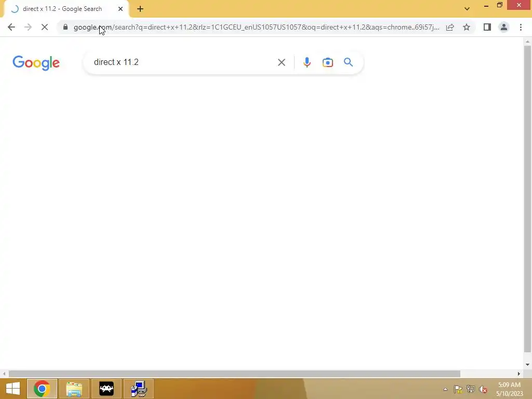Click the horizontal scrollbar
The height and width of the screenshot is (399, 532).
click(x=234, y=374)
